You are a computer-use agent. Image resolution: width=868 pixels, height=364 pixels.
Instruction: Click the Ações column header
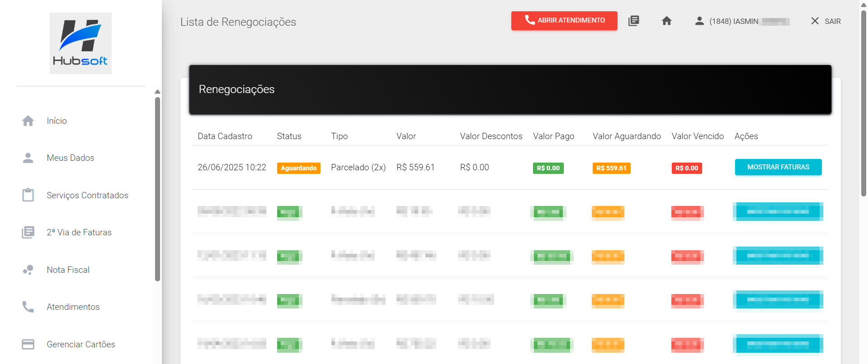pos(746,136)
